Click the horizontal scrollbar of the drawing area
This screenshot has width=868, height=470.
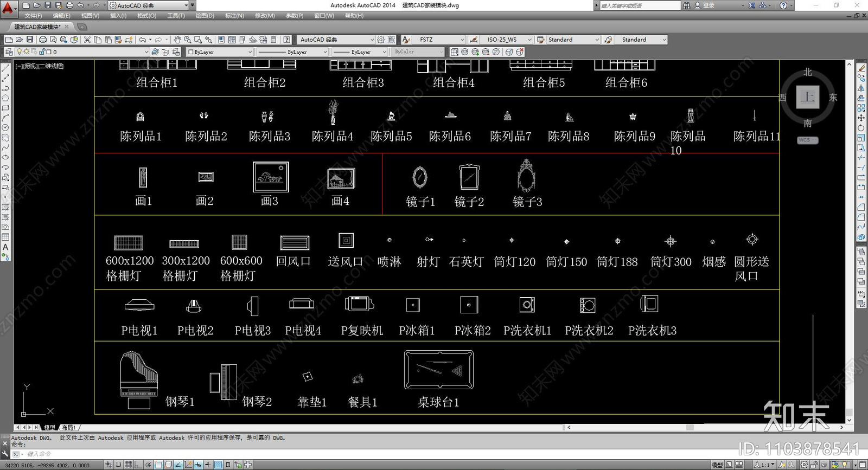[705, 427]
